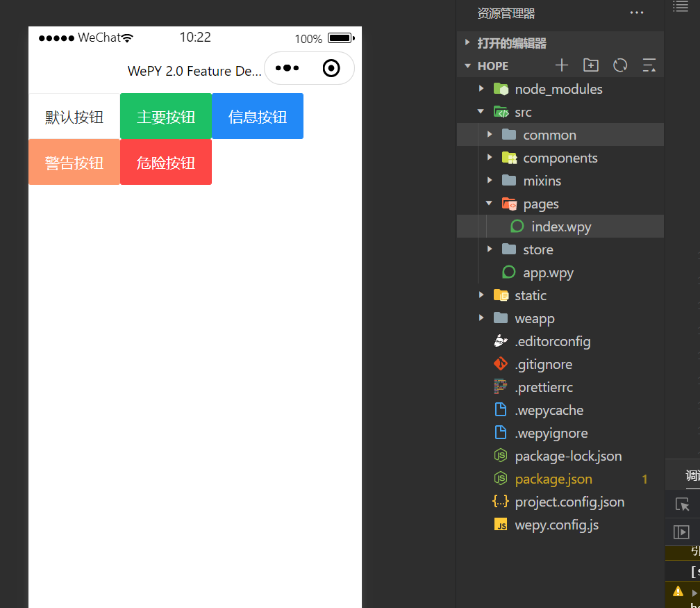Viewport: 700px width, 608px height.
Task: Click the common folder name
Action: coord(549,135)
